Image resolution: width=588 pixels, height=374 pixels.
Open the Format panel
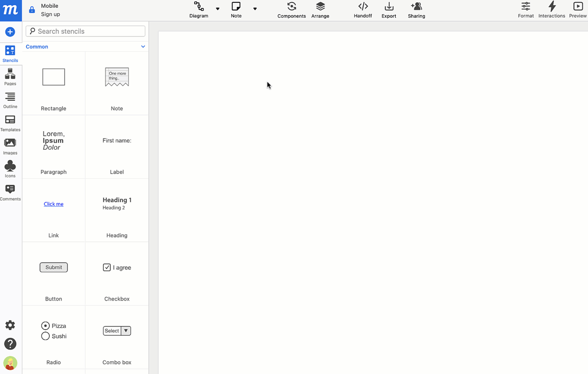click(526, 9)
